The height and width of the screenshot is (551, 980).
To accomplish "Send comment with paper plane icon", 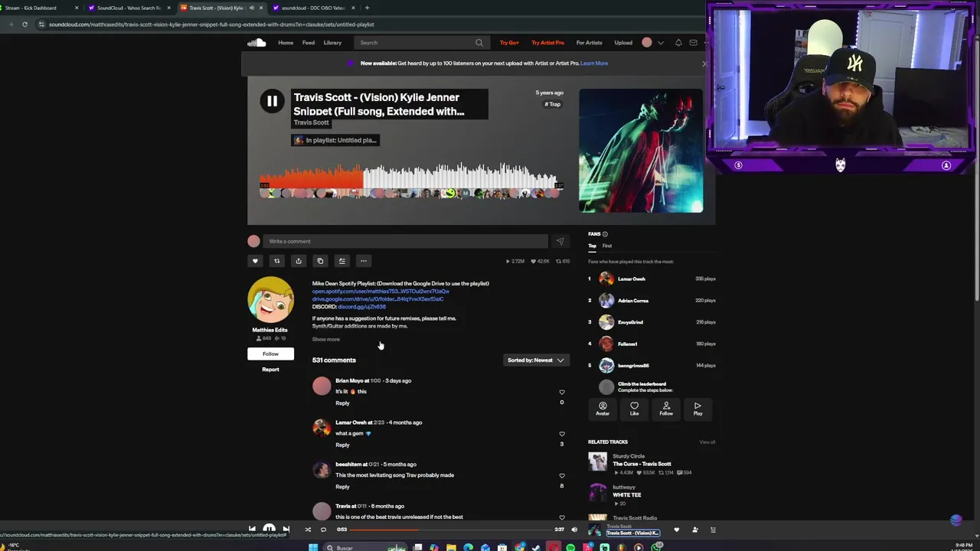I will pyautogui.click(x=560, y=241).
